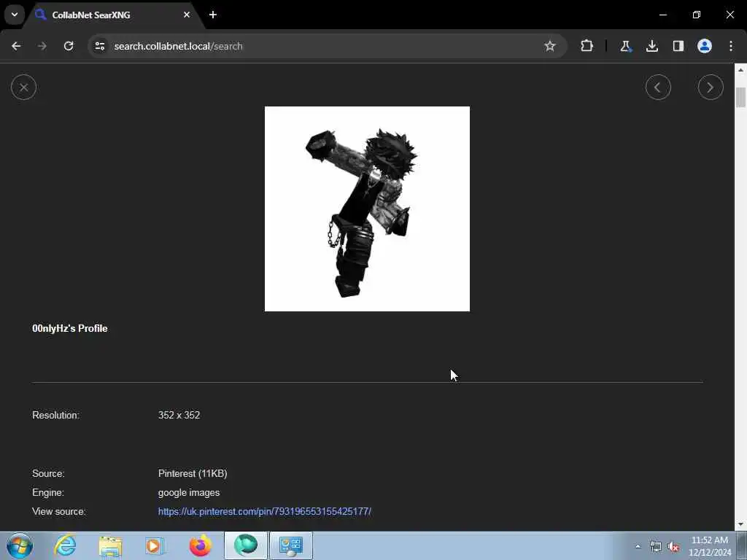Restore down the browser window

tap(696, 15)
